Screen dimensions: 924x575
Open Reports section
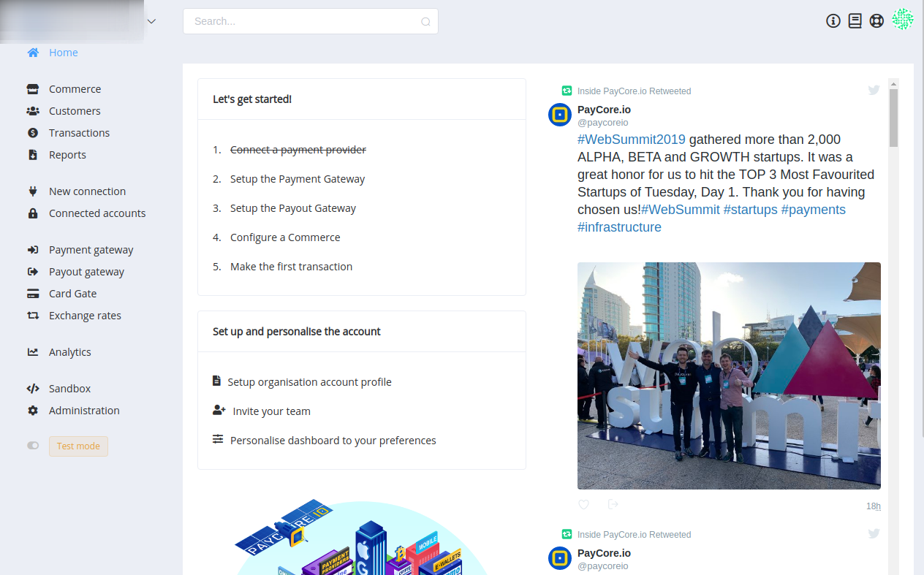[x=68, y=155]
